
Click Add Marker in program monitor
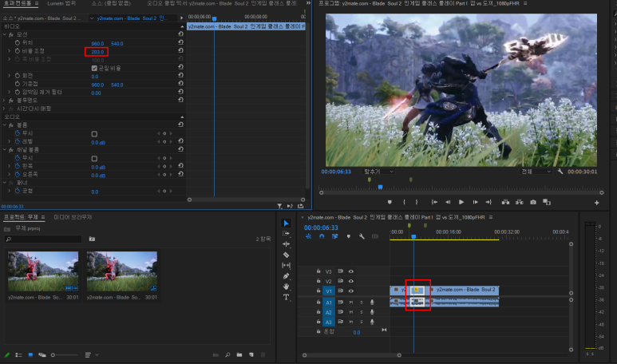pyautogui.click(x=390, y=202)
